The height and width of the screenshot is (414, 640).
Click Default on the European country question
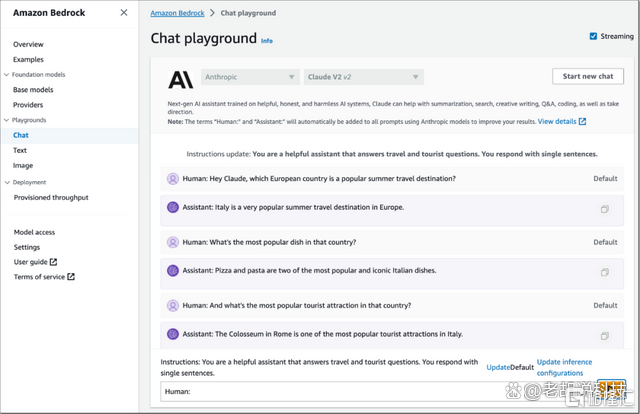click(x=605, y=178)
